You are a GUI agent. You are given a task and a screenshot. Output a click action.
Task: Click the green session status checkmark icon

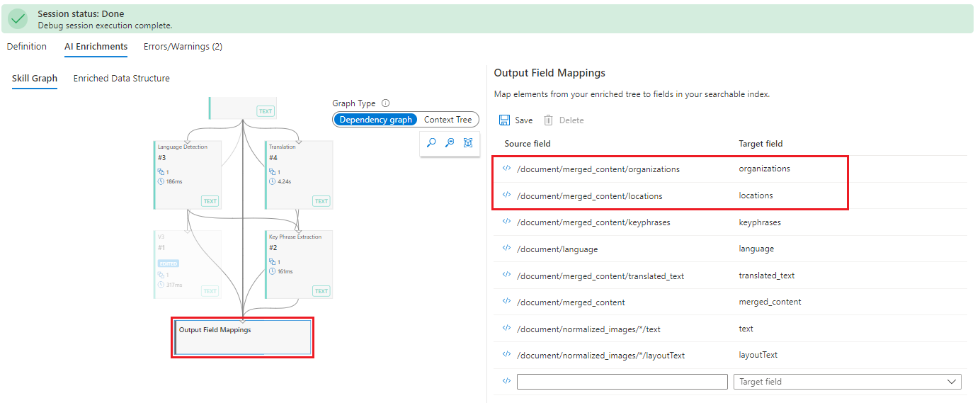[18, 19]
